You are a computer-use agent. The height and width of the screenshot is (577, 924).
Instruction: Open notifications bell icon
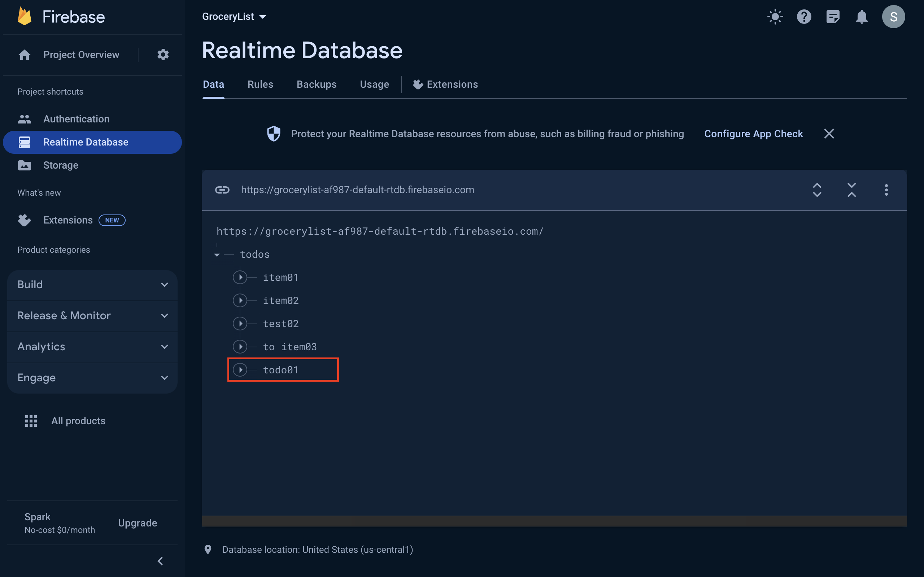click(862, 17)
